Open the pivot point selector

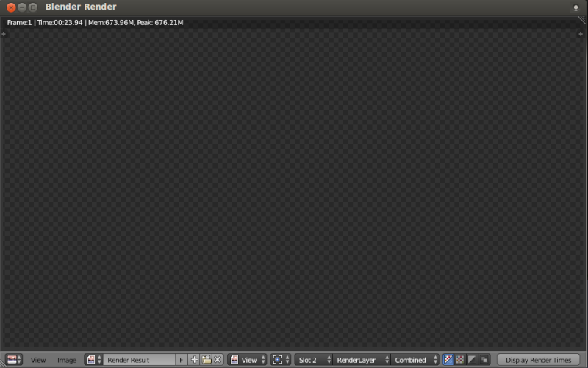(x=281, y=360)
